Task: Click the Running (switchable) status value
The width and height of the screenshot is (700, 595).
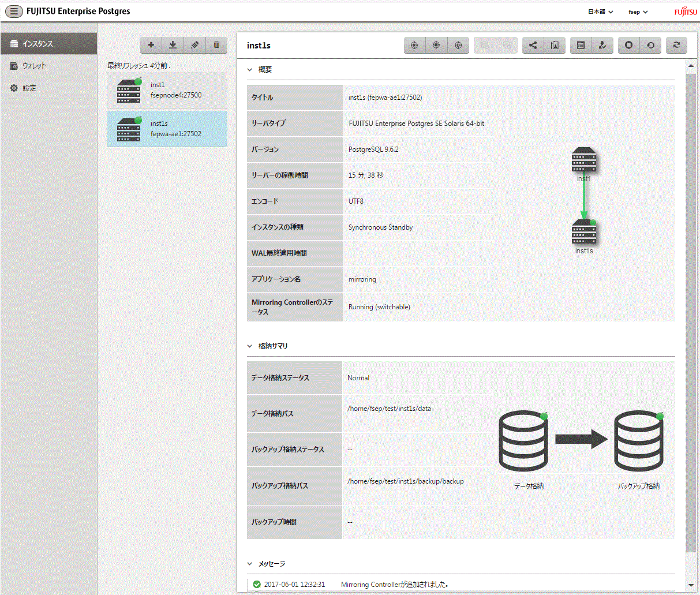Action: click(x=379, y=307)
